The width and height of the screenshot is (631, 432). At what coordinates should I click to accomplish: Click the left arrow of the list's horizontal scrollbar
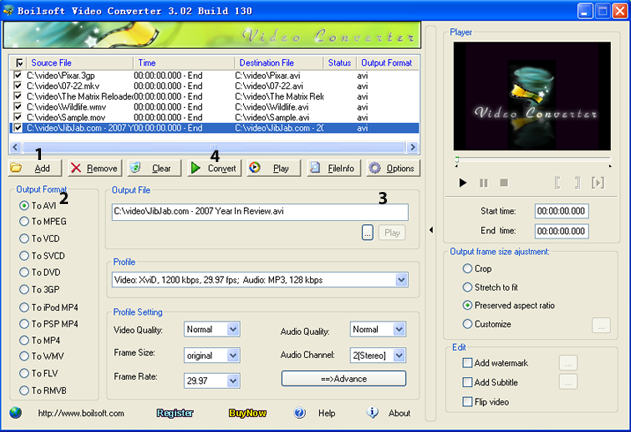coord(15,147)
